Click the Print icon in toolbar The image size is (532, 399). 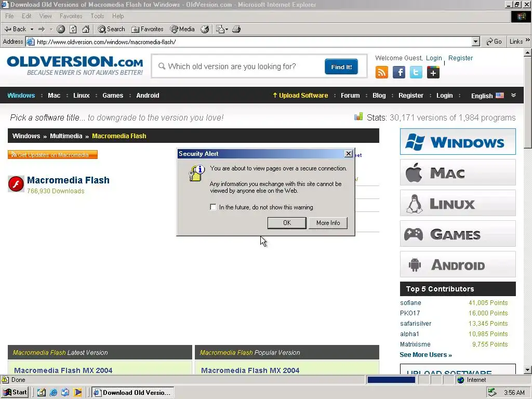click(236, 29)
